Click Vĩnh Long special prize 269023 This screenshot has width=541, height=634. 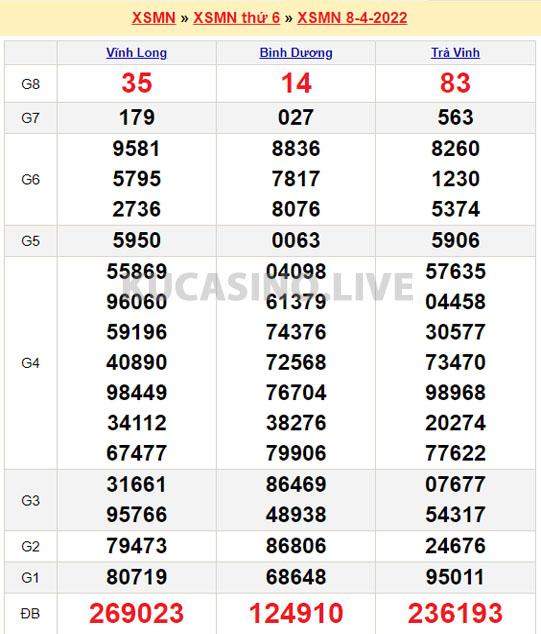[137, 613]
